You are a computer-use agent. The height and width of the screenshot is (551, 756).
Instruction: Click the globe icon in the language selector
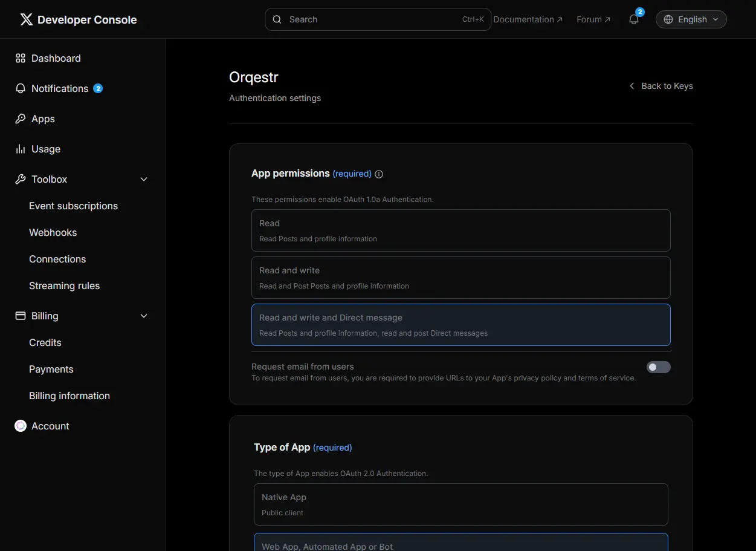(x=668, y=19)
